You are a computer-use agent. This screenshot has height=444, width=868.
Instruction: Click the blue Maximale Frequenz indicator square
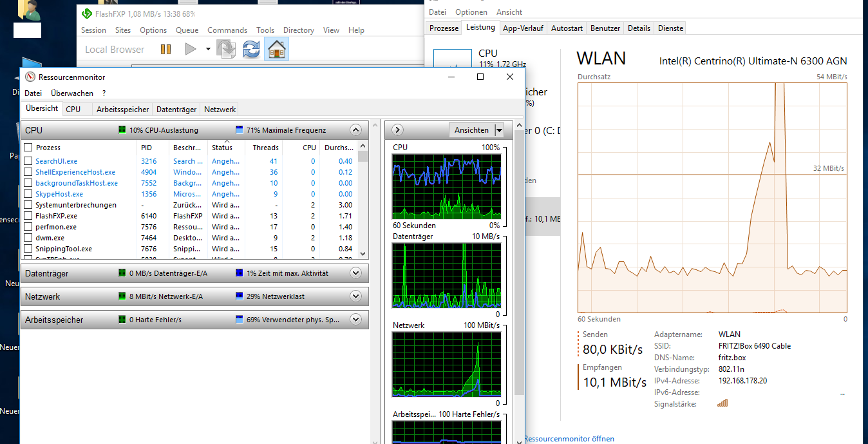click(x=240, y=130)
